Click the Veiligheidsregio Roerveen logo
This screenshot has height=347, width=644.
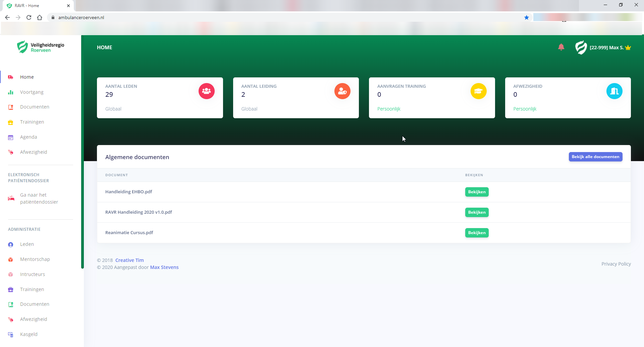coord(41,47)
